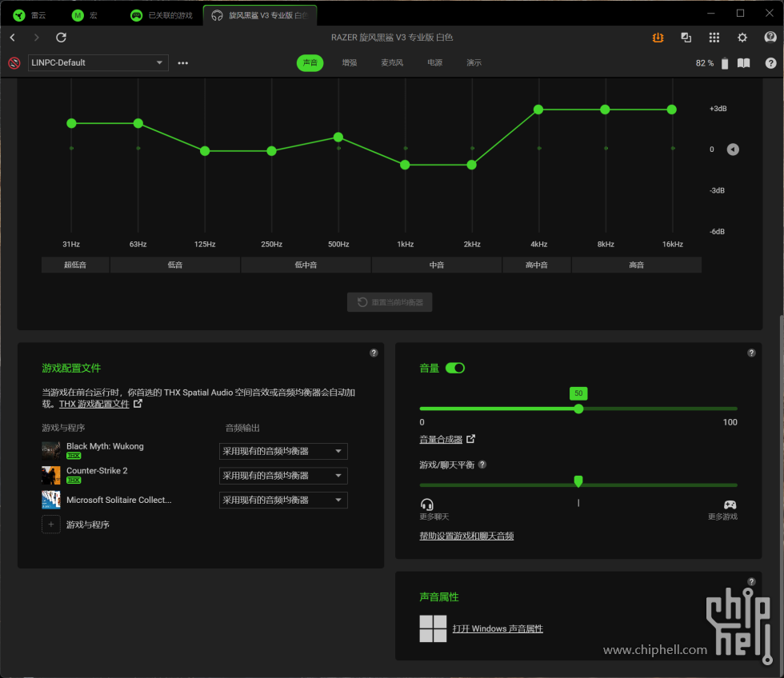This screenshot has height=678, width=784.
Task: Click the help icon in 游戏配置文件 panel
Action: point(374,353)
